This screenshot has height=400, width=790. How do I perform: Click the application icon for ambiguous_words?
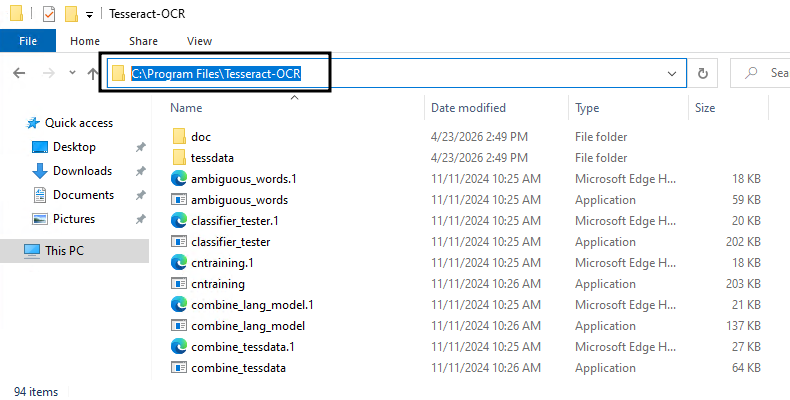tap(179, 200)
